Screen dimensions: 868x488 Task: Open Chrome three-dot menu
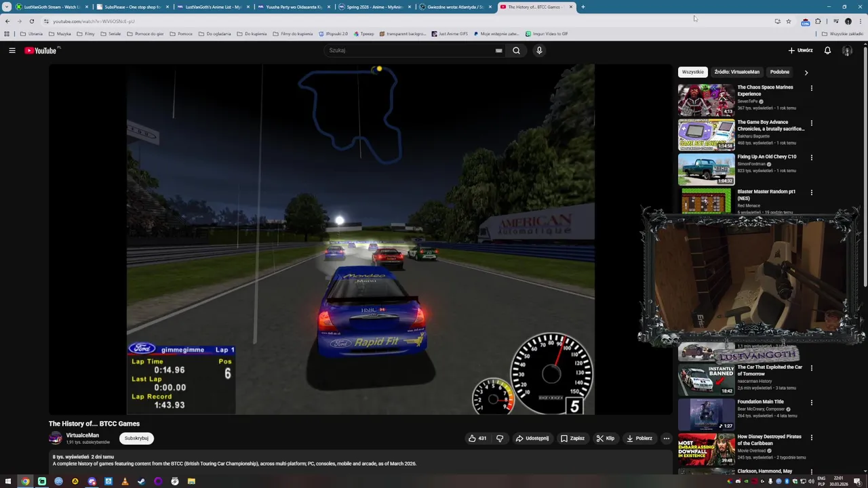(x=861, y=21)
